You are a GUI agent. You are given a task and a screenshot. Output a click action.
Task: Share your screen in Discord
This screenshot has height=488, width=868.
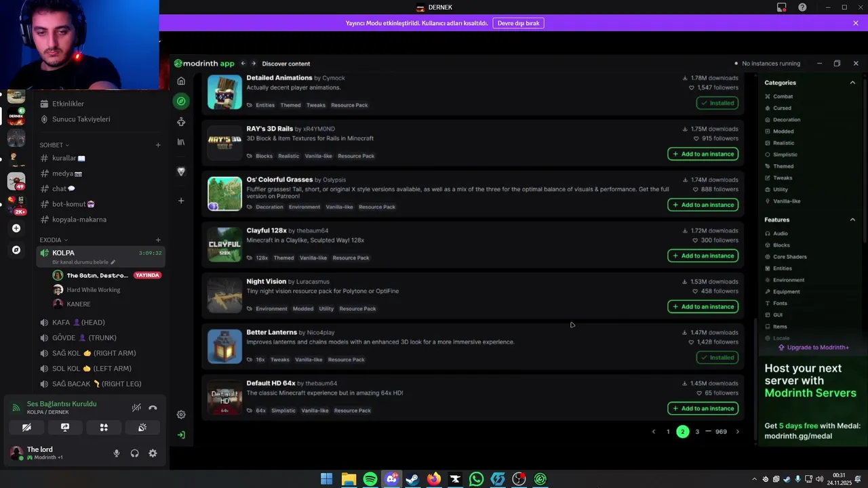[65, 428]
